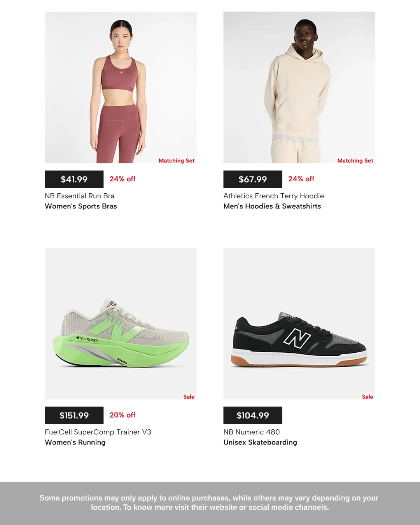
Task: Click the $41.99 price tag
Action: pyautogui.click(x=74, y=179)
